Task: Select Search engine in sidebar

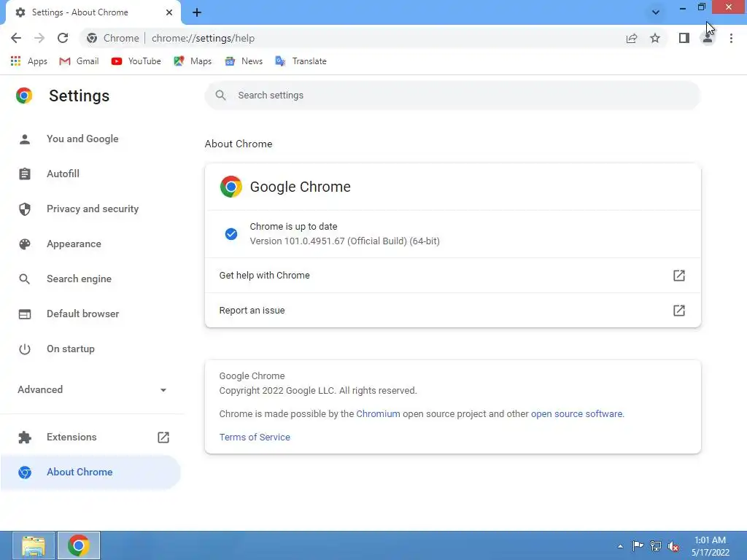Action: coord(79,279)
